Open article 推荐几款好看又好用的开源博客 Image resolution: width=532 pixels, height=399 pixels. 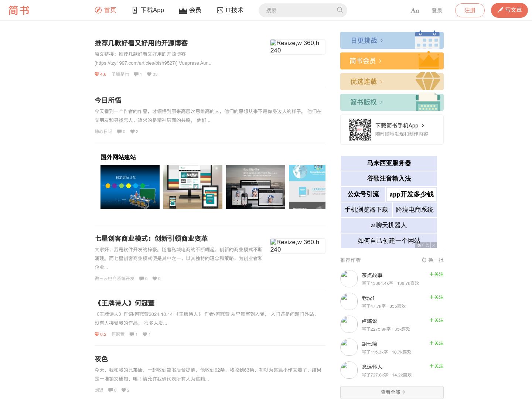point(141,43)
